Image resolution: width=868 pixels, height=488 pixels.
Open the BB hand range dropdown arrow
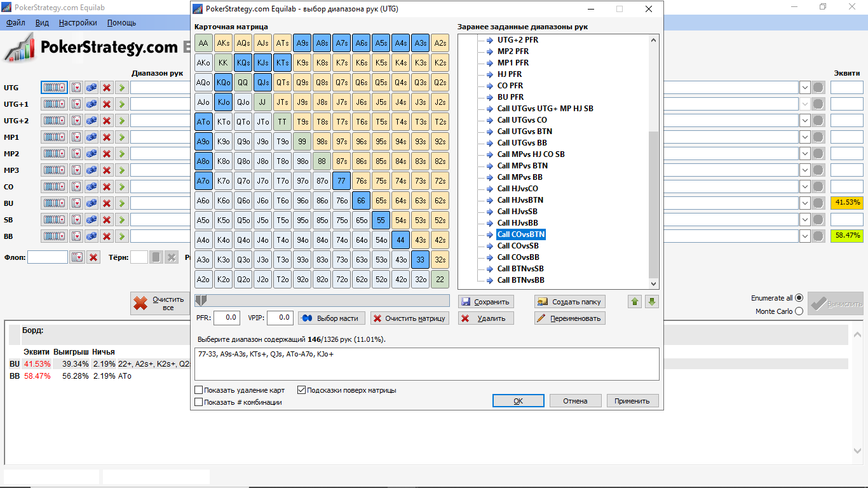(804, 236)
